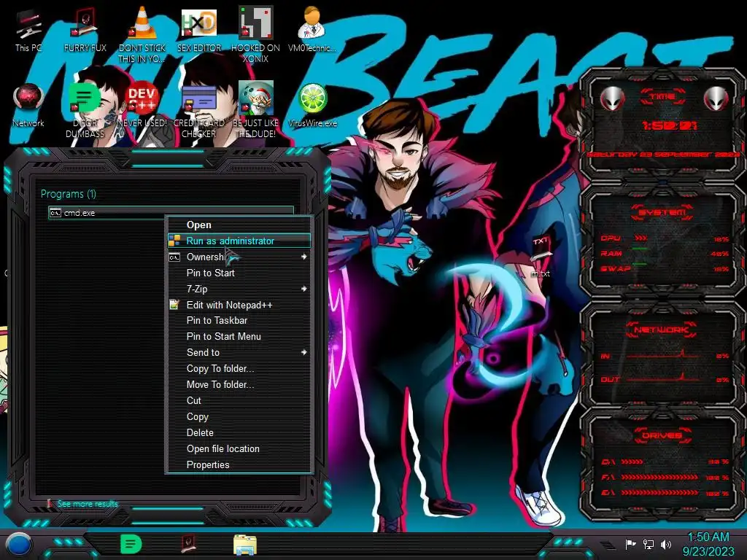Click the left alien head on Time widget
The height and width of the screenshot is (560, 747).
612,99
